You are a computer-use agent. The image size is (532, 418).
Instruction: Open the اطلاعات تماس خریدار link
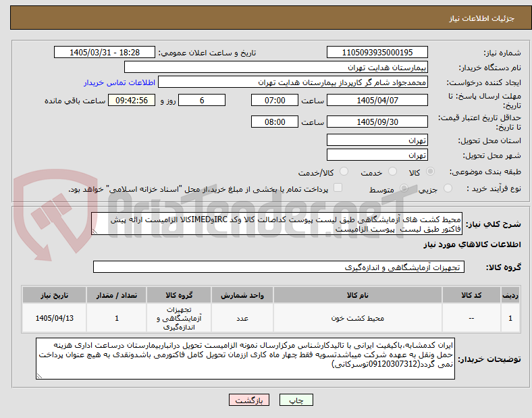pos(119,82)
